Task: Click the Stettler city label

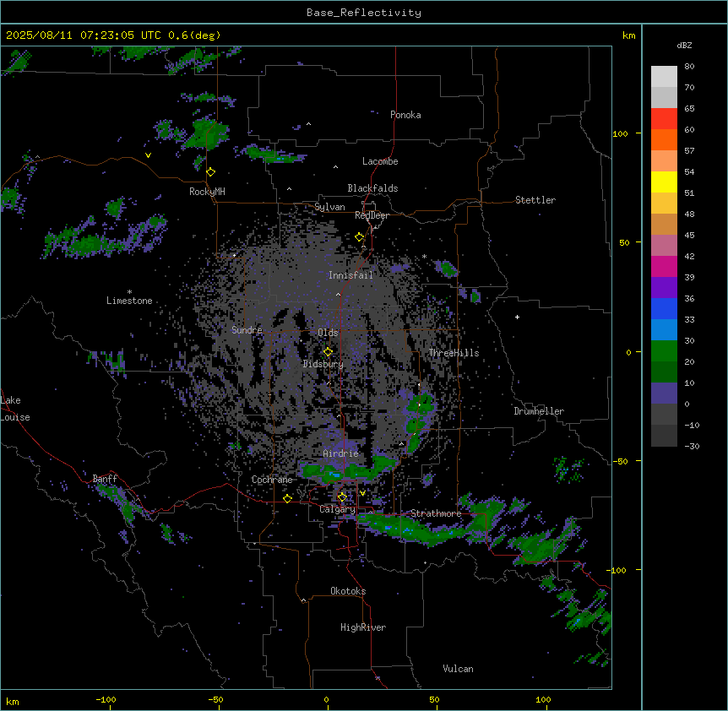Action: pyautogui.click(x=535, y=200)
